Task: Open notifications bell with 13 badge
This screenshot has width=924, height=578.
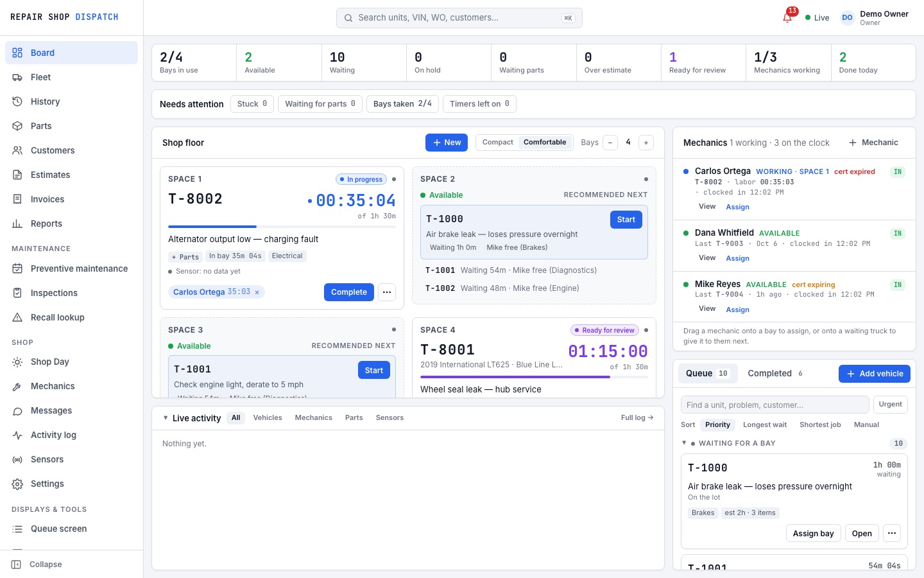Action: [788, 17]
